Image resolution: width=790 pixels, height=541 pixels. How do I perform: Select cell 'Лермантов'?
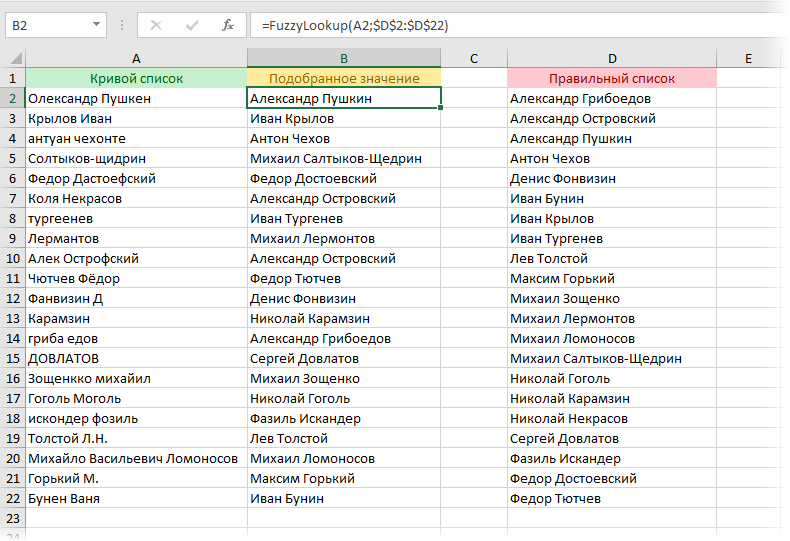point(136,238)
